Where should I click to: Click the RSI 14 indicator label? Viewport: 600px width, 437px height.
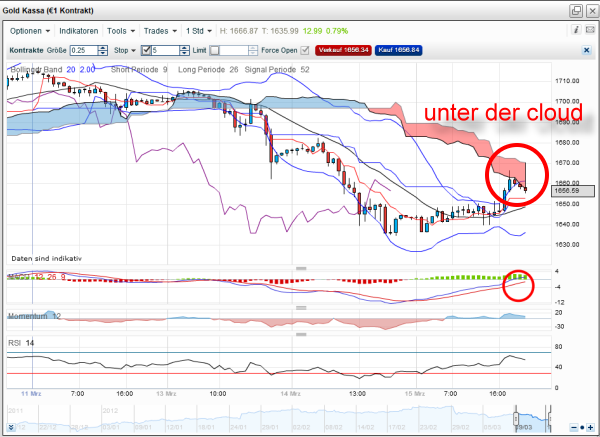(21, 343)
